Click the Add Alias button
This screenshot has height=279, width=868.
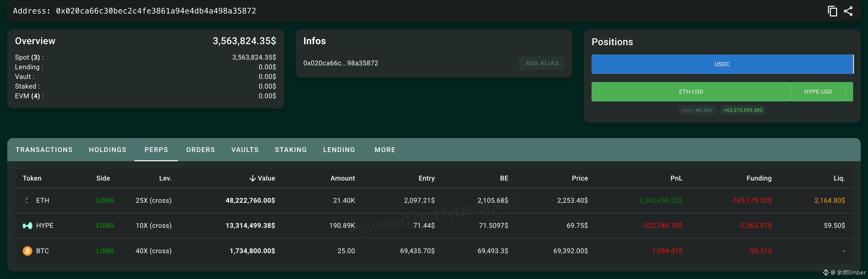tap(541, 63)
